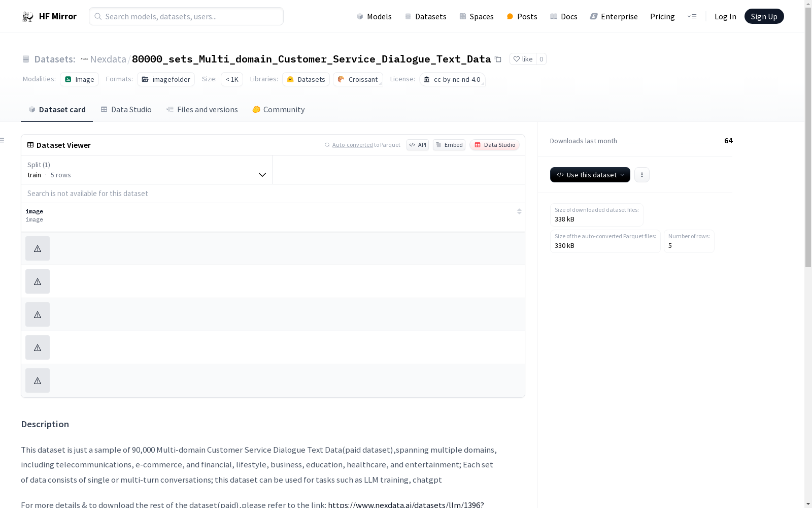Open the extra navigation menu icon next to Pricing

692,16
